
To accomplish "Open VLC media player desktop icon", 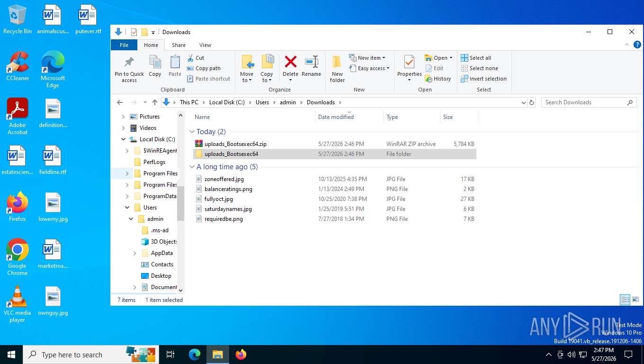I will pyautogui.click(x=18, y=304).
